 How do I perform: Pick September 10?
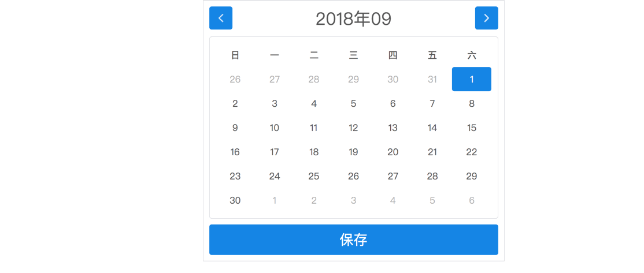pos(275,128)
